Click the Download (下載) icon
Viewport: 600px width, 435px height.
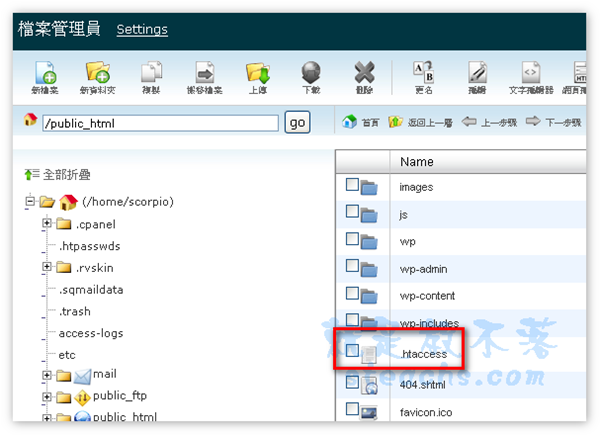[x=311, y=73]
